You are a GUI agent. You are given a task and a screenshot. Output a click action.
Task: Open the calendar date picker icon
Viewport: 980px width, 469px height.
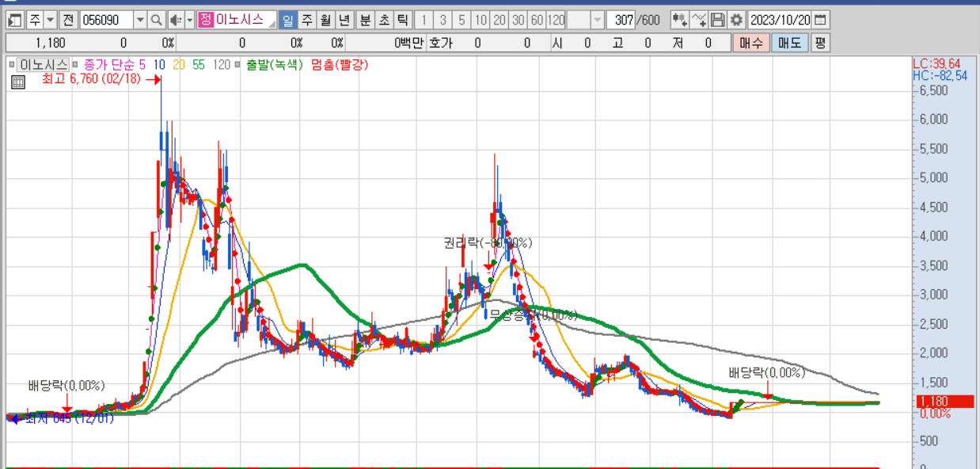820,20
